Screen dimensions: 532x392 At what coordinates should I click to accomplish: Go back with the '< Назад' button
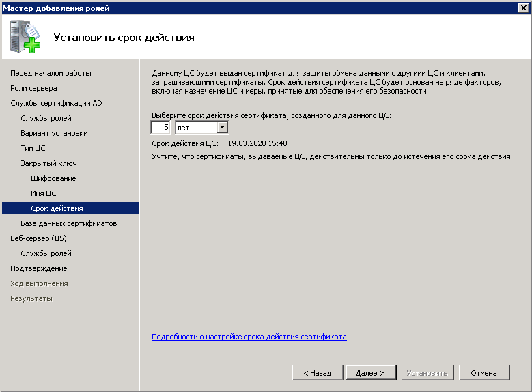(312, 373)
